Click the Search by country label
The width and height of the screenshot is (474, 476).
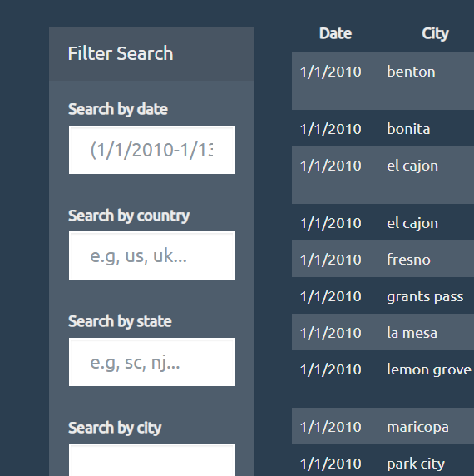[x=129, y=216]
